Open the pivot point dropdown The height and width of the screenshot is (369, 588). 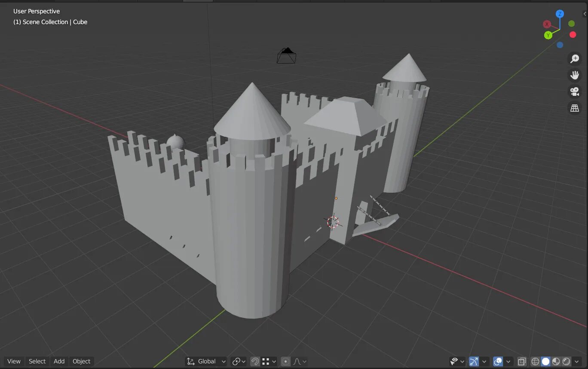click(239, 361)
